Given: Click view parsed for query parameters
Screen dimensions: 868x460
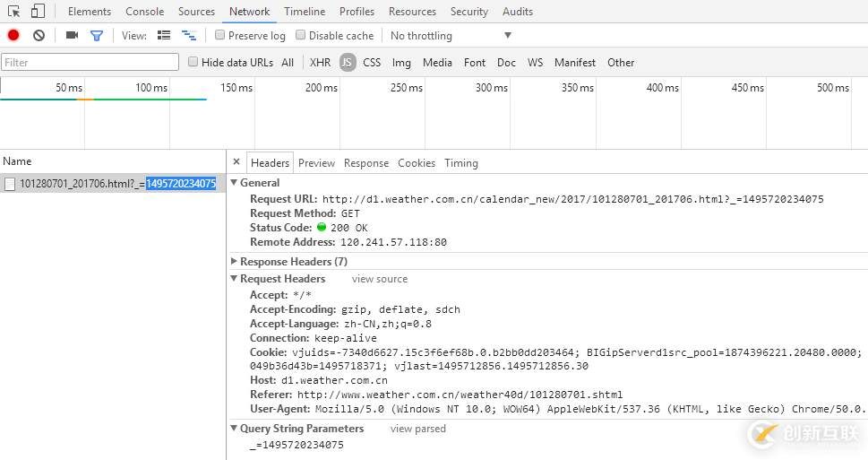Looking at the screenshot, I should (x=417, y=429).
